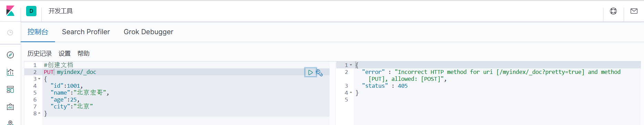Open Visualize chart icon in sidebar
This screenshot has height=125, width=644.
tap(10, 72)
